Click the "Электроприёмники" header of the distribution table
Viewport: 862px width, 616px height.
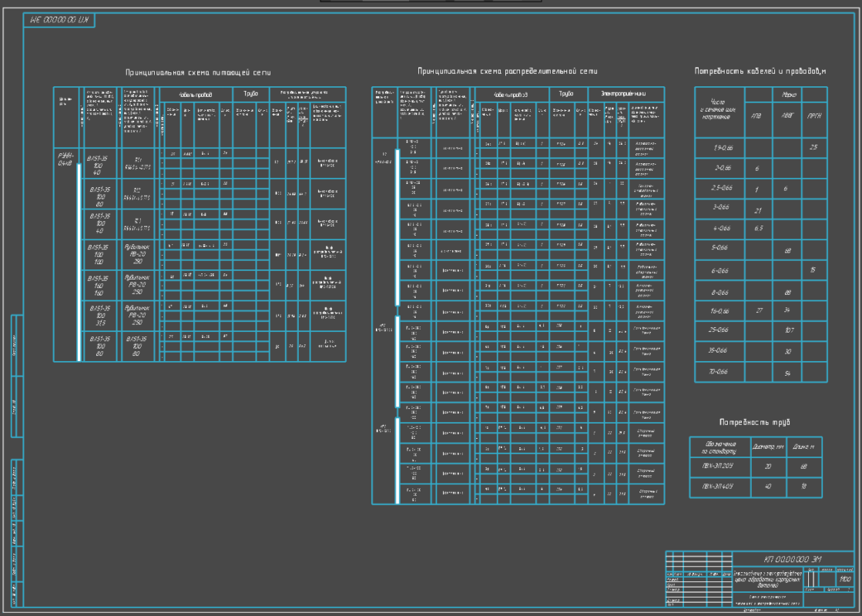(x=623, y=93)
